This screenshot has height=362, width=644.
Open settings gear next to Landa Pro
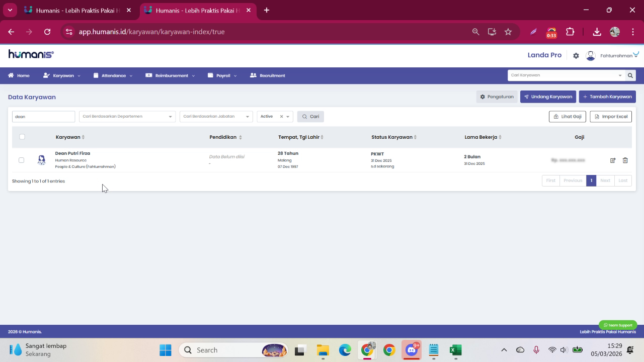point(576,56)
